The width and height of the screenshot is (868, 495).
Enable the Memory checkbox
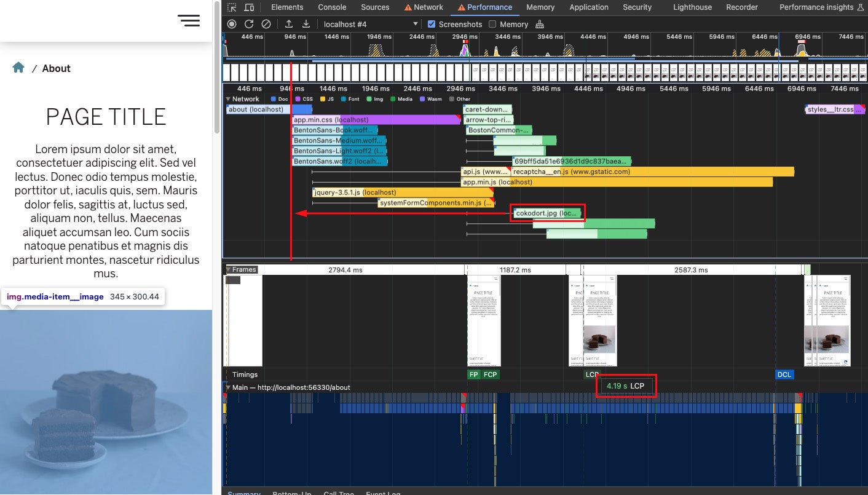(x=492, y=24)
